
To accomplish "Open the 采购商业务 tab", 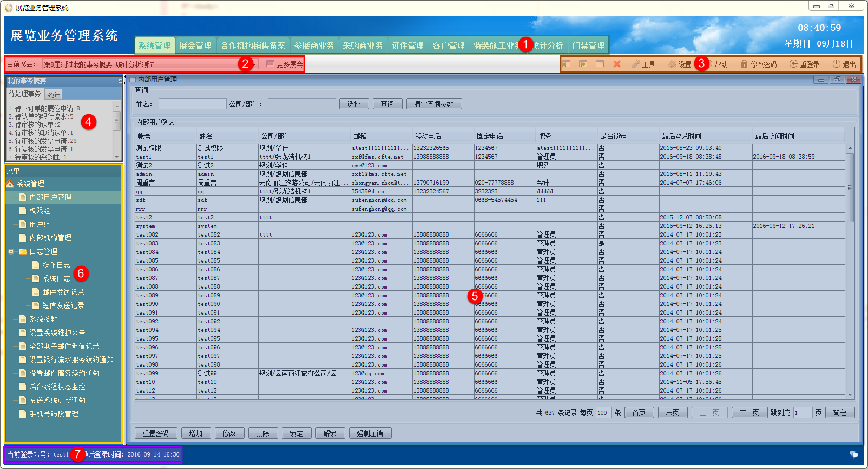I will click(363, 45).
